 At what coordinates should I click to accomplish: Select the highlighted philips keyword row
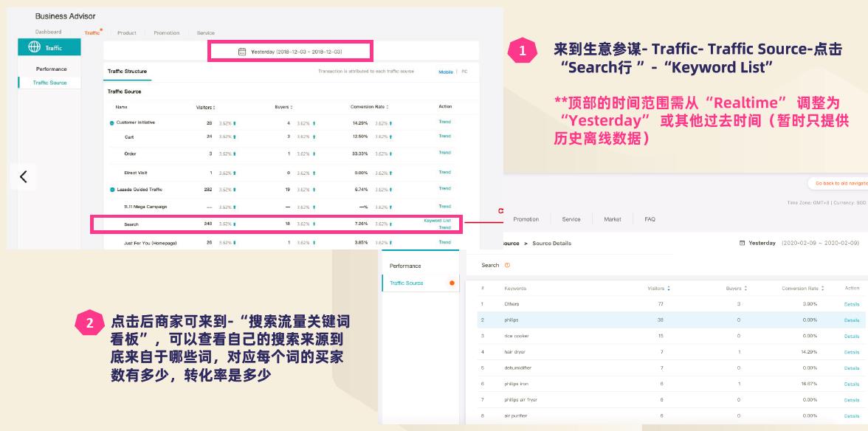pyautogui.click(x=671, y=320)
